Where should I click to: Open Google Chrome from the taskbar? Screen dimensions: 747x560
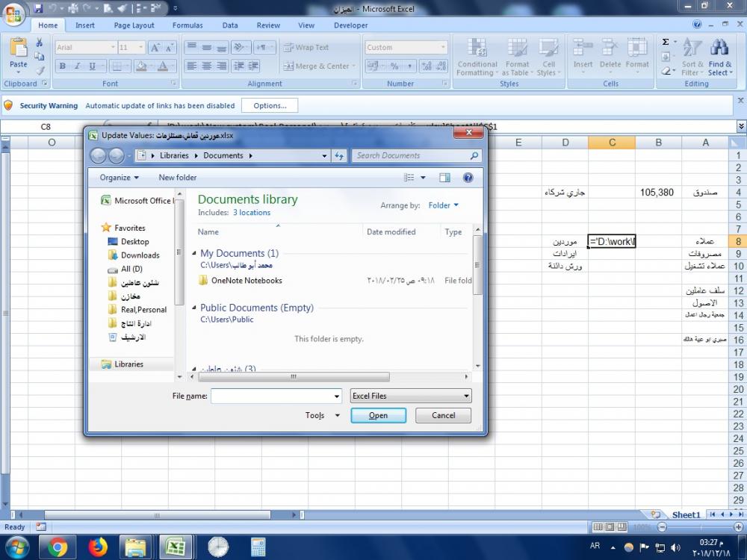tap(58, 547)
